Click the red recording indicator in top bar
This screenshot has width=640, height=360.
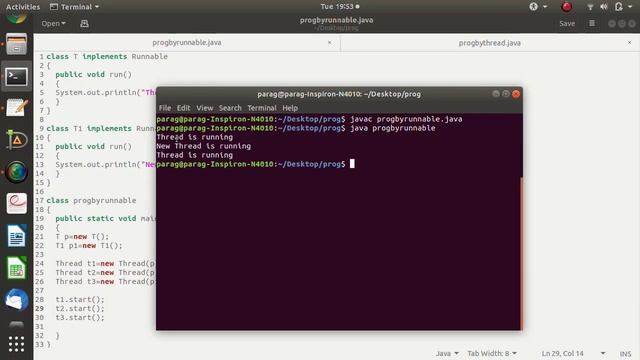click(567, 7)
